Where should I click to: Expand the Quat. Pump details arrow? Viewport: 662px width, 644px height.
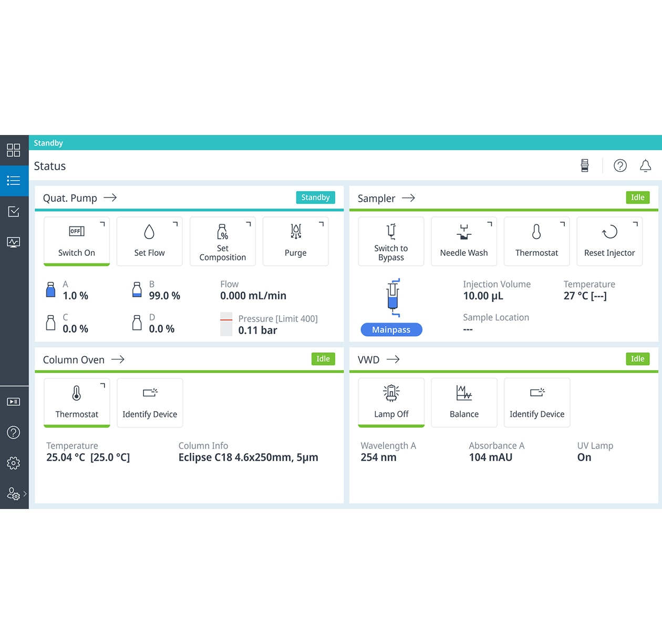point(110,198)
